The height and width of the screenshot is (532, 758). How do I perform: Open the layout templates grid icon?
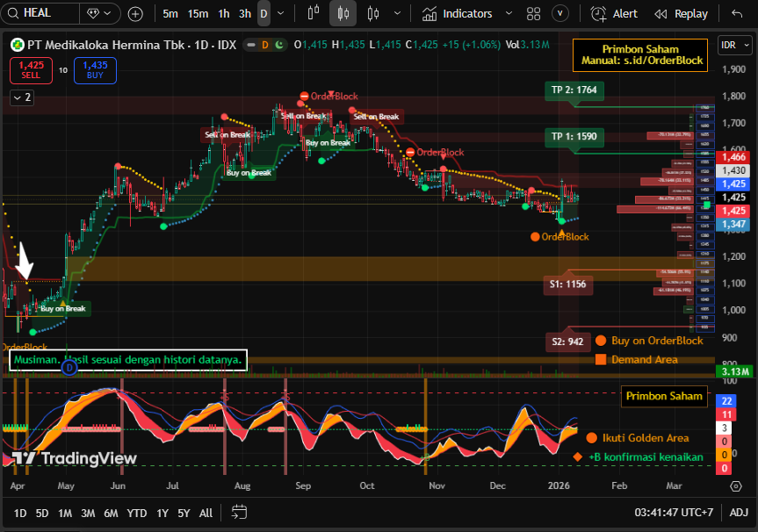533,14
